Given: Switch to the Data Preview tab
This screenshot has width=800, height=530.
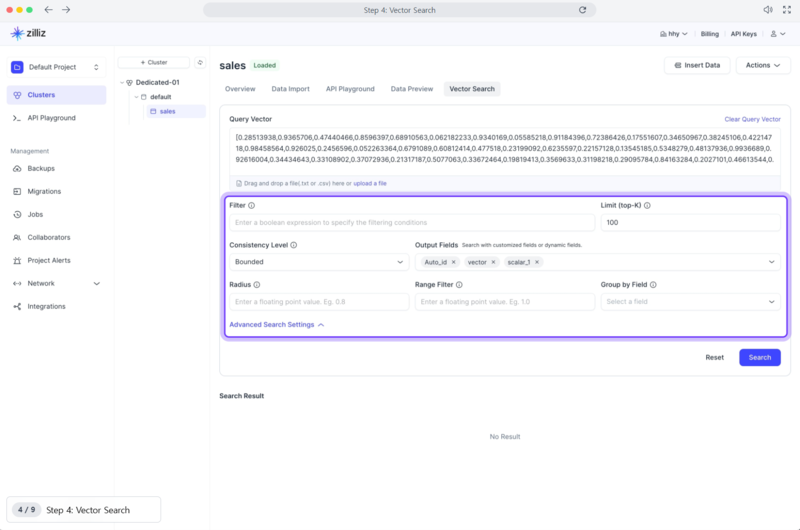Looking at the screenshot, I should (412, 89).
